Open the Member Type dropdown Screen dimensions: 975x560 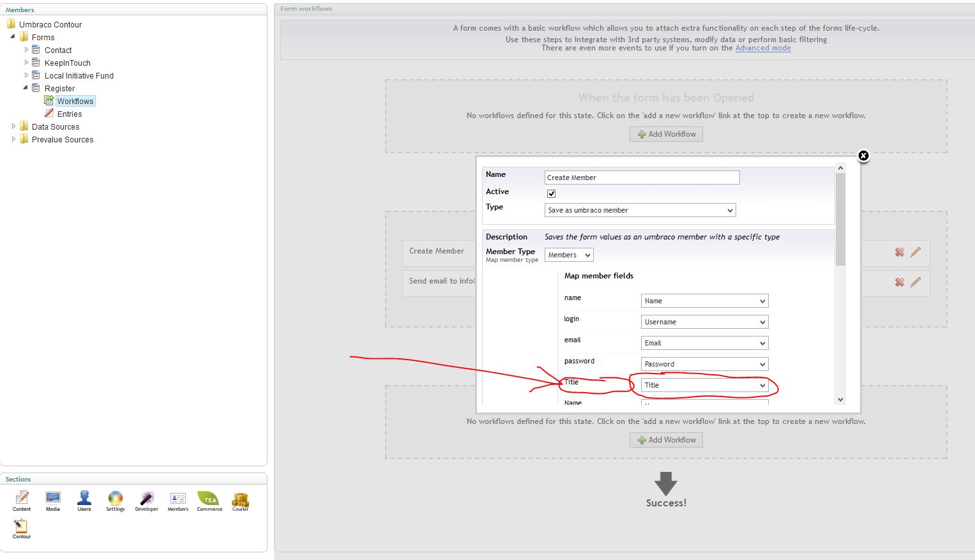click(x=569, y=255)
